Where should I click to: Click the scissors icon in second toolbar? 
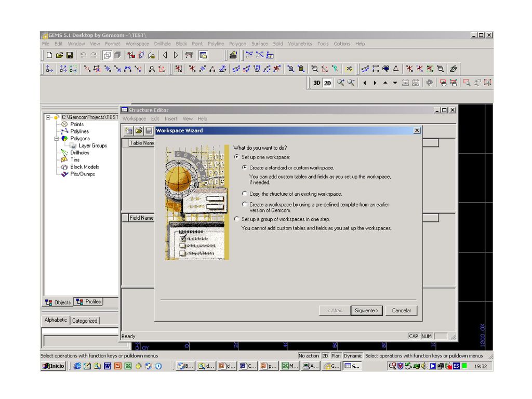click(x=349, y=69)
